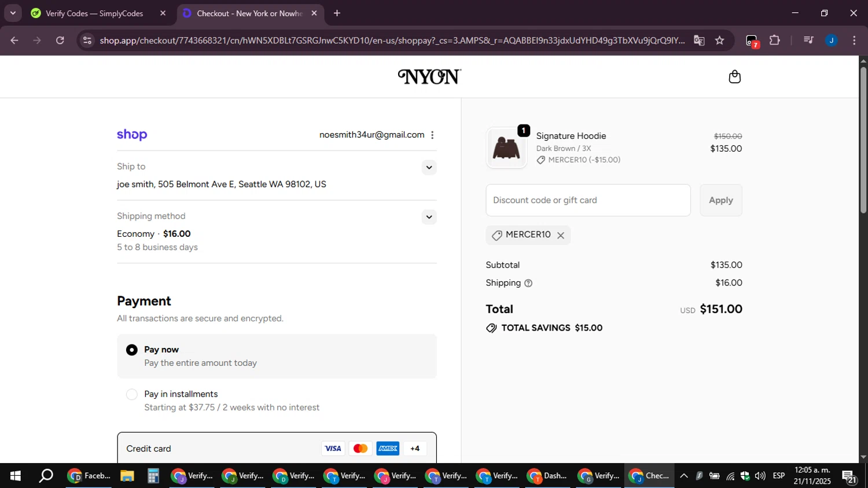Open the shopping bag cart icon
Image resolution: width=868 pixels, height=488 pixels.
pos(734,76)
